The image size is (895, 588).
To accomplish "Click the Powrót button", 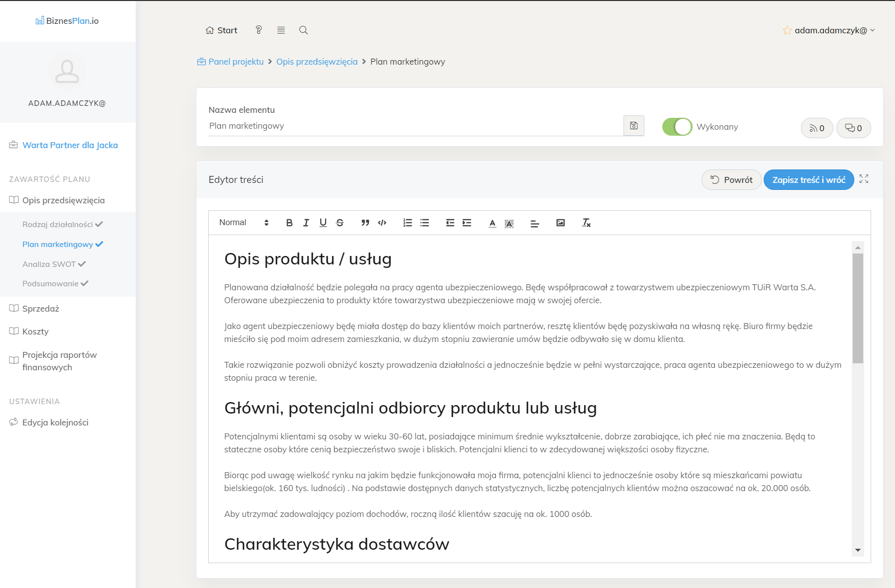I will 731,180.
